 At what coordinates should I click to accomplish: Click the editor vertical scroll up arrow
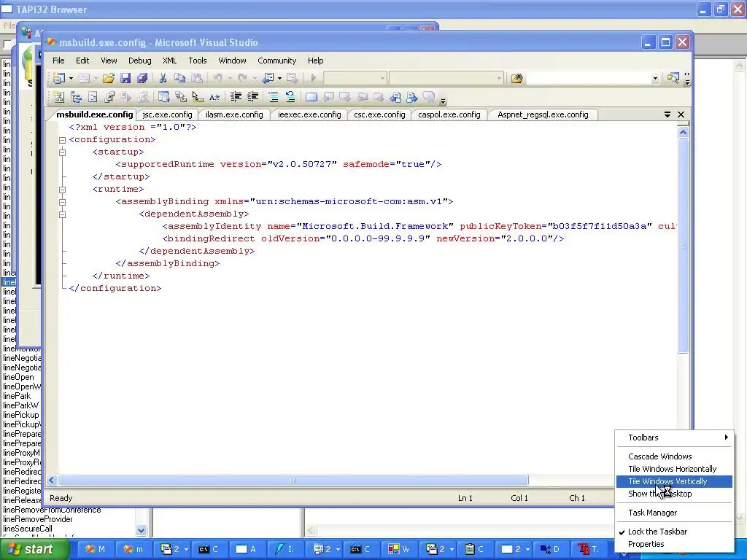pyautogui.click(x=683, y=132)
